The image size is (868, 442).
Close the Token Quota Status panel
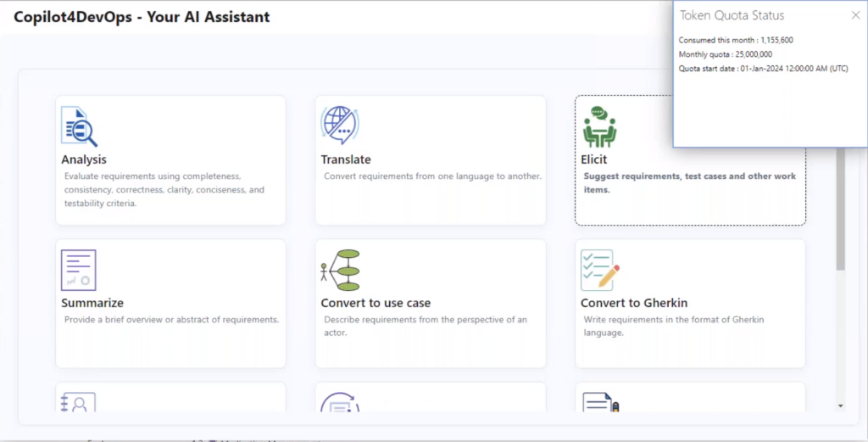pyautogui.click(x=855, y=15)
